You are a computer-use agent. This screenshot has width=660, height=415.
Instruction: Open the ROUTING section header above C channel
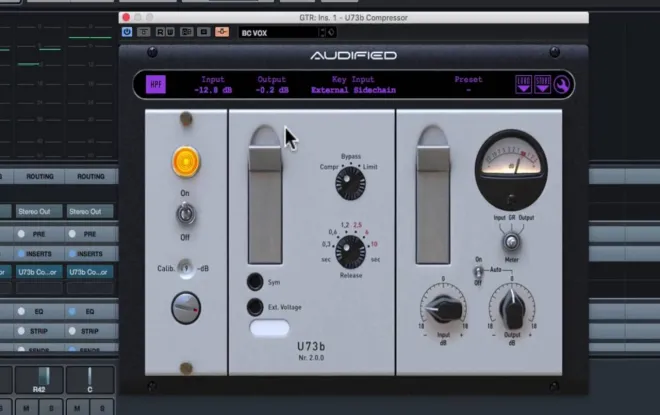click(90, 176)
